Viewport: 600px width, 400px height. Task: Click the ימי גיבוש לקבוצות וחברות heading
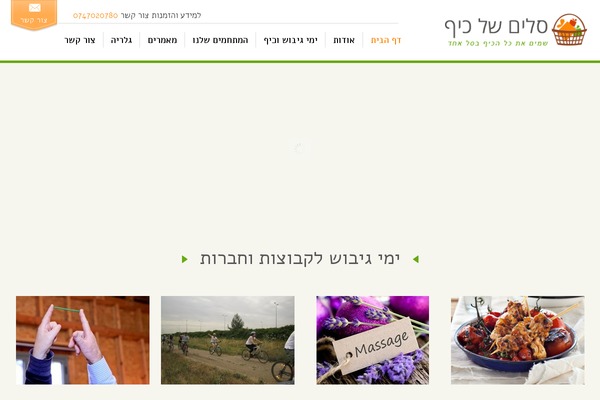pyautogui.click(x=300, y=259)
